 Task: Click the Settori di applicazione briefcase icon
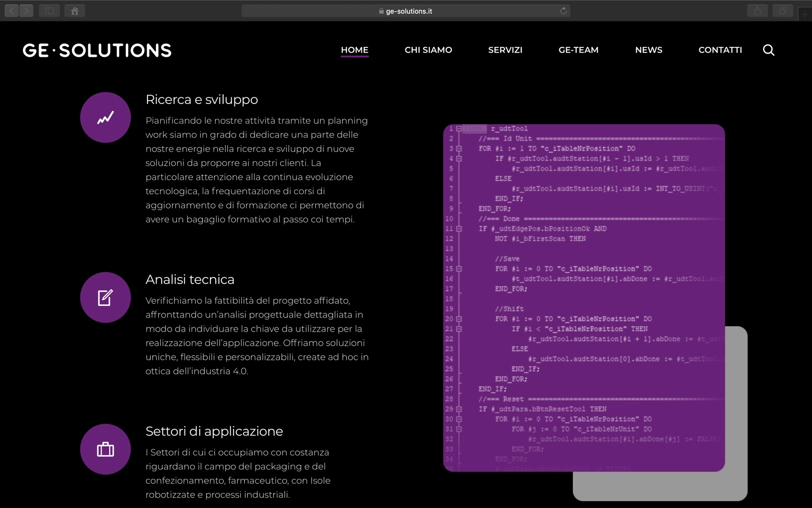pos(105,449)
